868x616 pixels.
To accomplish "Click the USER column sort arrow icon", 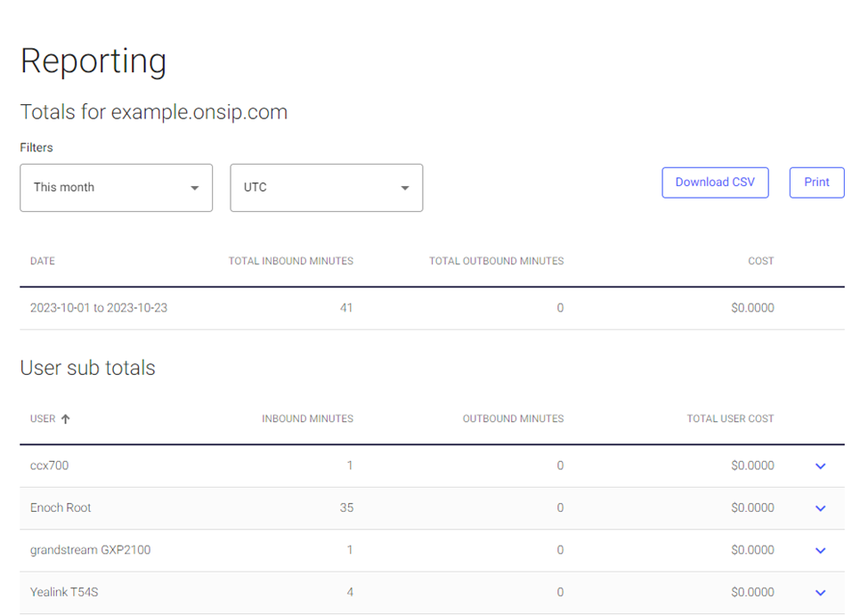I will (65, 419).
